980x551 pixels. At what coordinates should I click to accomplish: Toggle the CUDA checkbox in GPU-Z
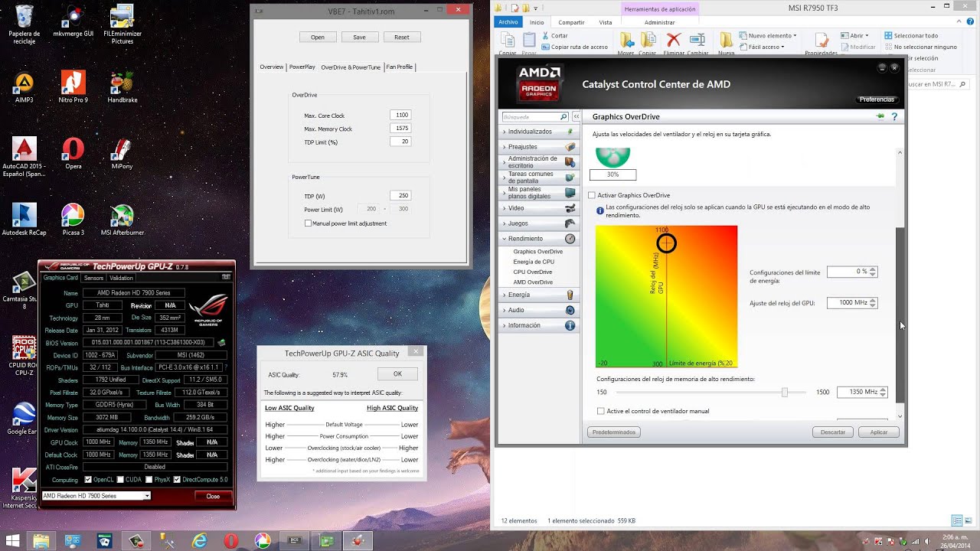(119, 480)
